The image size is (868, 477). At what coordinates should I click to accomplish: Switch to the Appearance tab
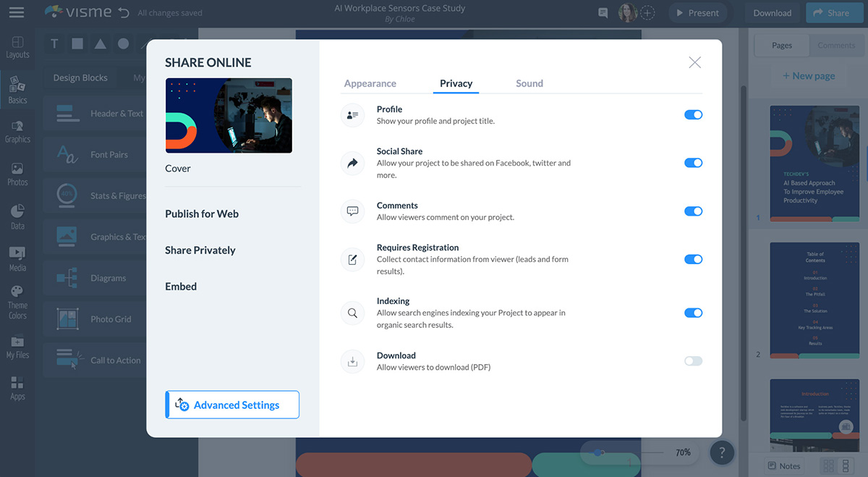[370, 83]
